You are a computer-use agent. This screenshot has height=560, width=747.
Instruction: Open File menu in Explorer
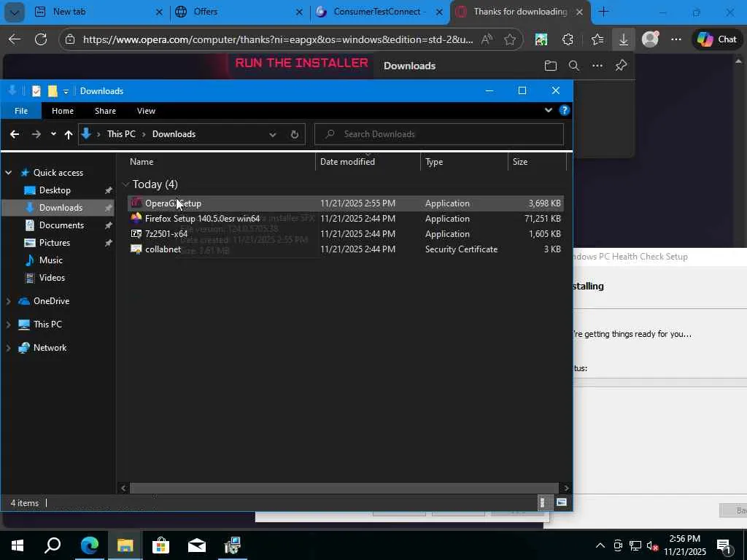pyautogui.click(x=21, y=111)
